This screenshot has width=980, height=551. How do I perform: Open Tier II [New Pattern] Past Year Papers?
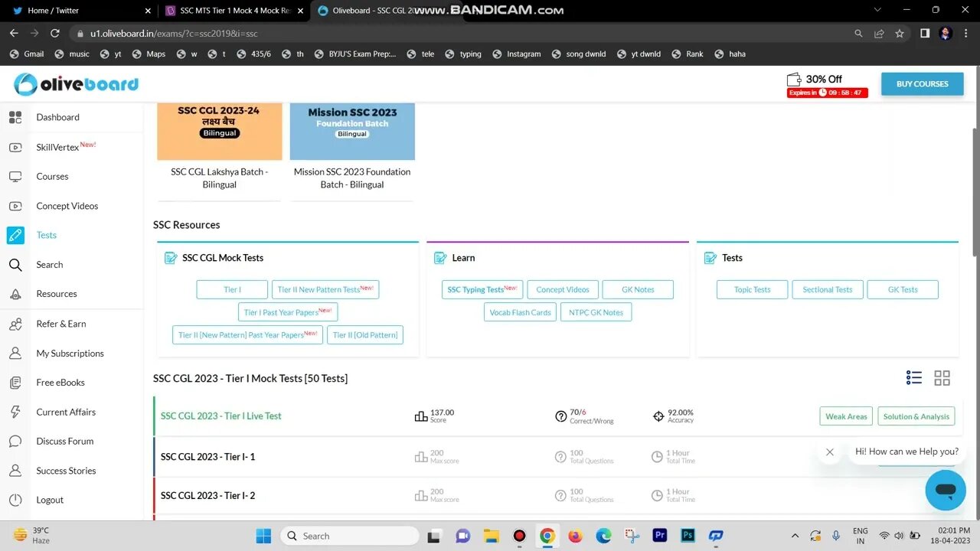click(x=248, y=335)
